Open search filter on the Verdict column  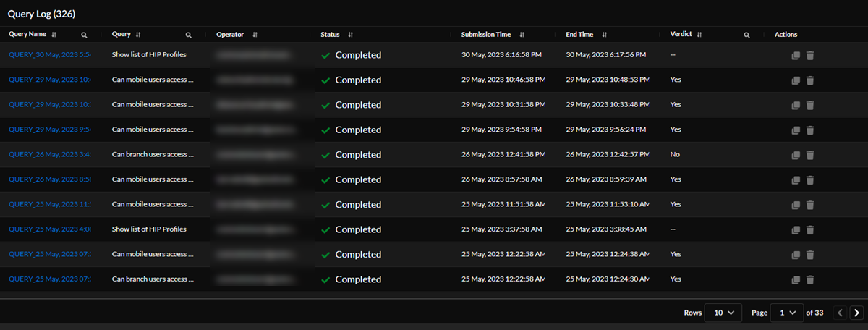coord(747,35)
